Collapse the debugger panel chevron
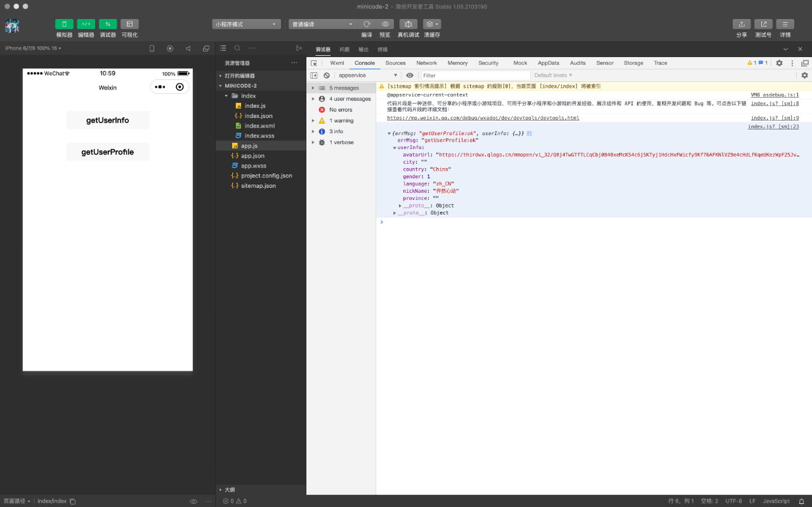The height and width of the screenshot is (507, 812). pos(785,49)
